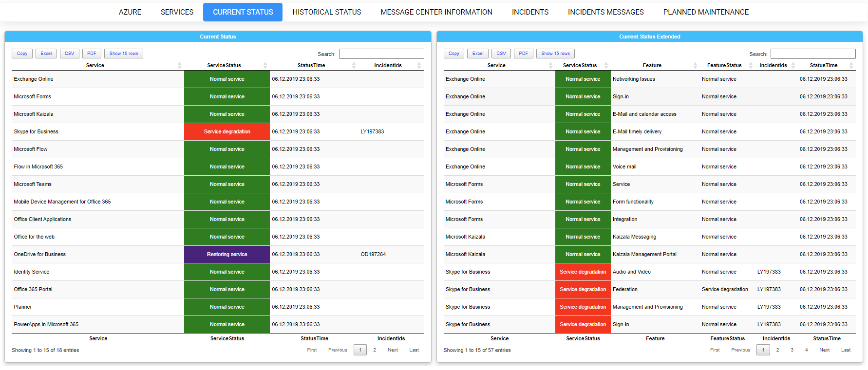Open the Planned Maintenance tab
This screenshot has height=370, width=868.
click(706, 12)
